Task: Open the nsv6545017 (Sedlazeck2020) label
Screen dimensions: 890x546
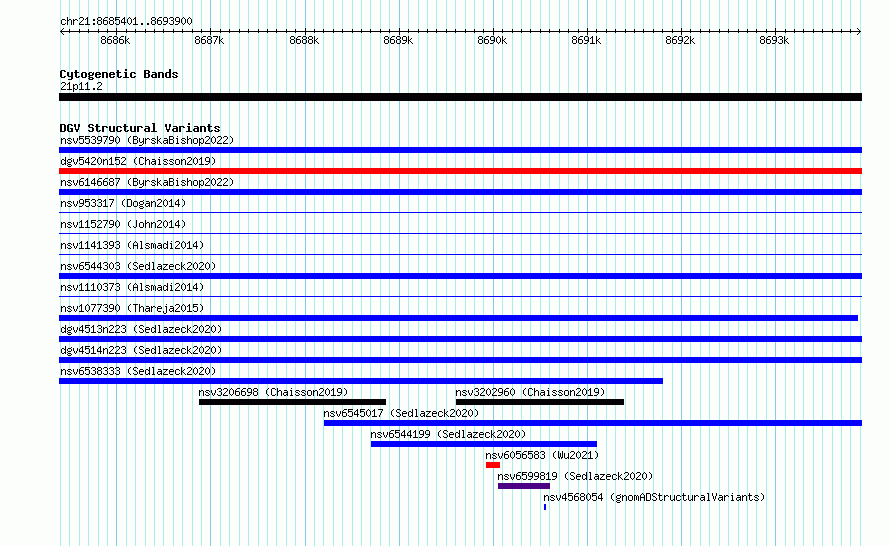Action: point(401,413)
